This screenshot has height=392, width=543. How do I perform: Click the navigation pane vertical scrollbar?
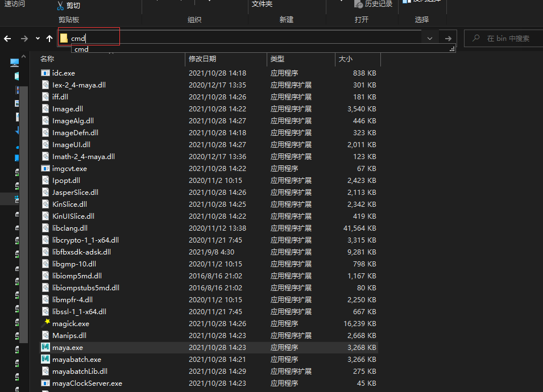pyautogui.click(x=23, y=215)
